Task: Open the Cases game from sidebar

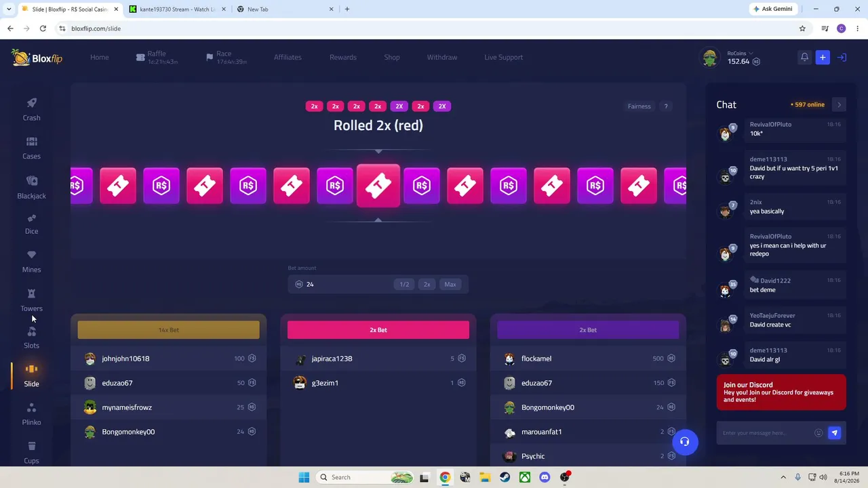Action: 31,148
